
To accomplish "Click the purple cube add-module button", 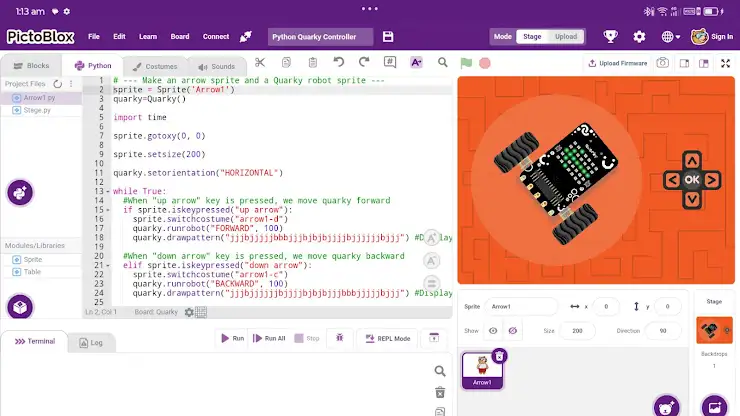I will click(20, 307).
